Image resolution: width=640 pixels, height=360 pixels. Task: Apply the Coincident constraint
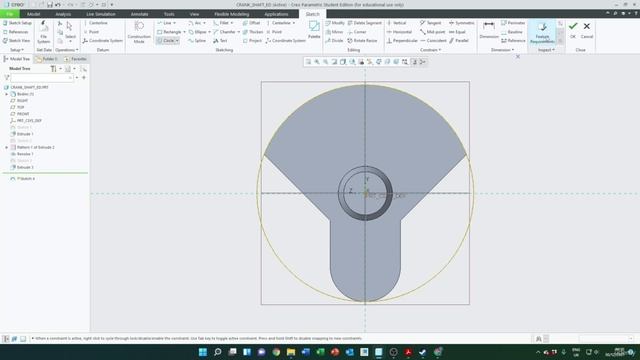point(433,41)
